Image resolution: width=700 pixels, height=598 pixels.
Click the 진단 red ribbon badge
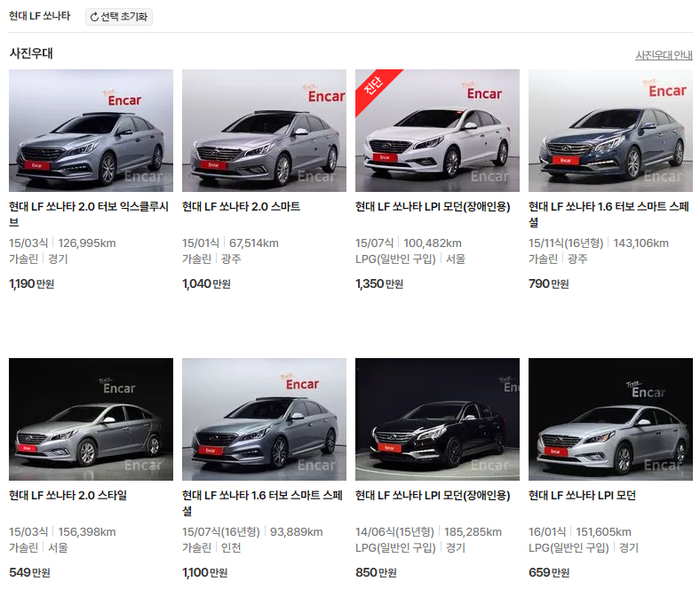point(374,87)
